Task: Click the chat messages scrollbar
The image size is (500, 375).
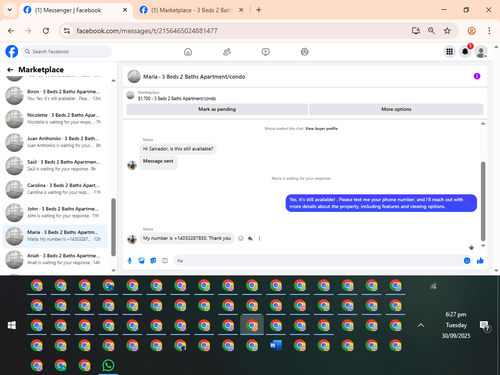Action: pyautogui.click(x=483, y=201)
